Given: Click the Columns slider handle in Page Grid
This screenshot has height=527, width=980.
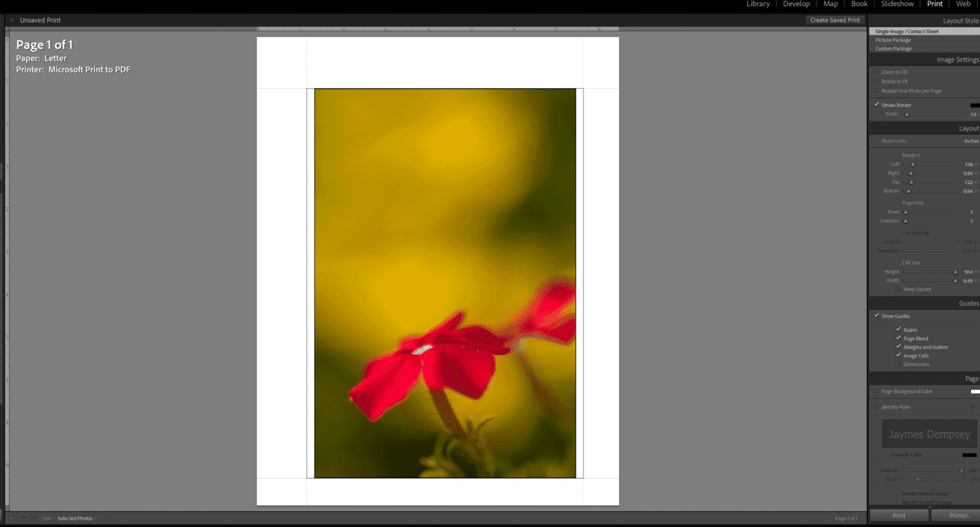Looking at the screenshot, I should click(x=905, y=221).
